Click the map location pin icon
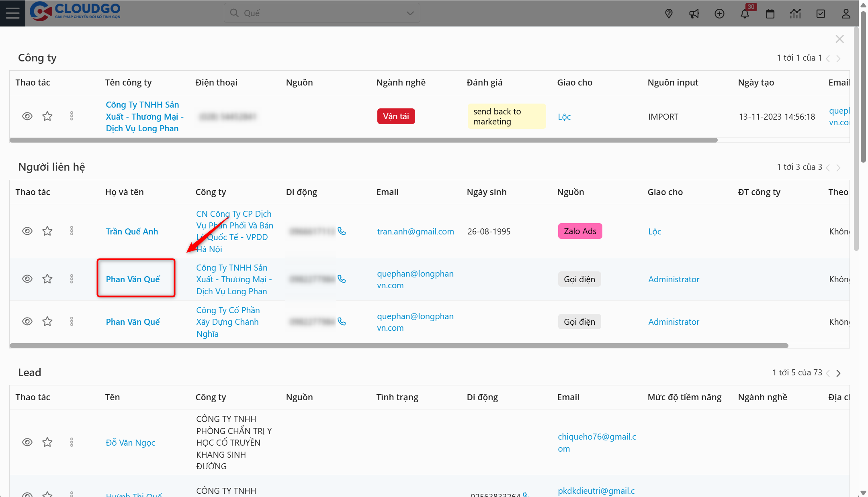This screenshot has height=497, width=868. (x=669, y=14)
